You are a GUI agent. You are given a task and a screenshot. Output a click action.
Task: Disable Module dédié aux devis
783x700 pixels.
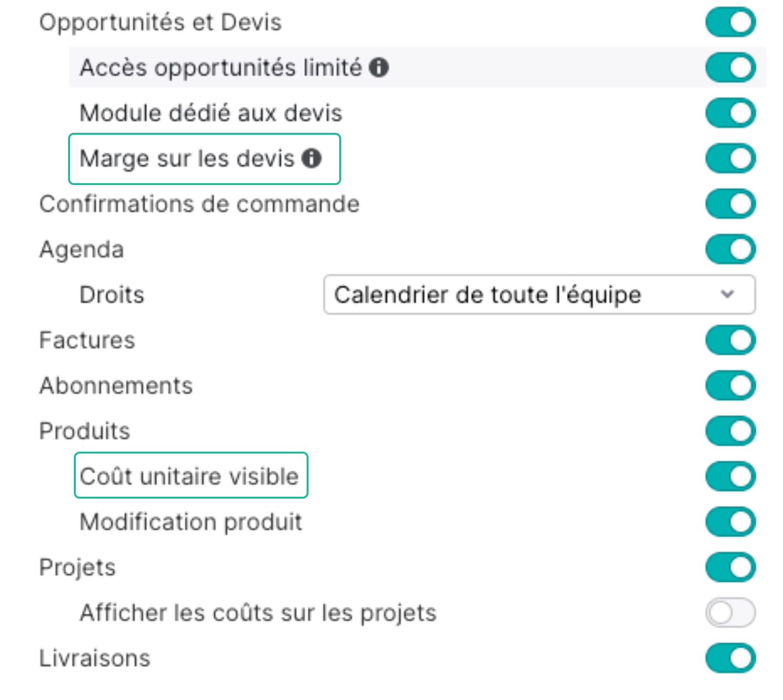click(729, 113)
